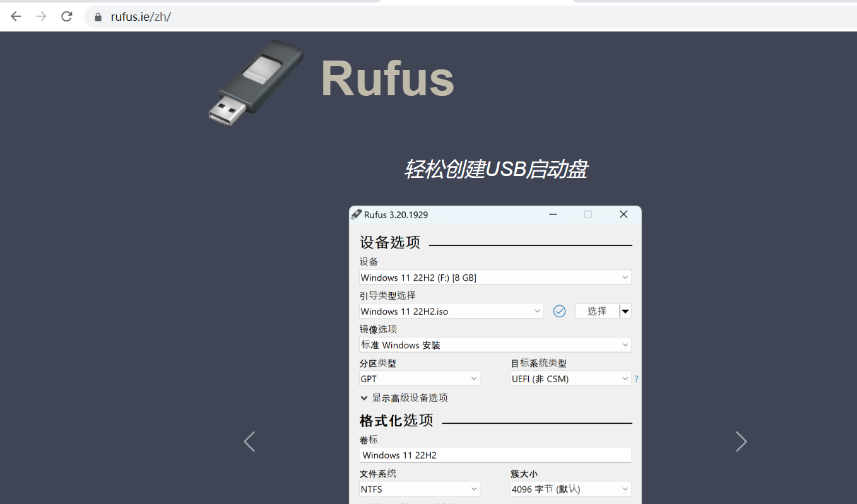Open the 文件系统 NTFS dropdown
Viewport: 857px width, 504px height.
tap(419, 489)
